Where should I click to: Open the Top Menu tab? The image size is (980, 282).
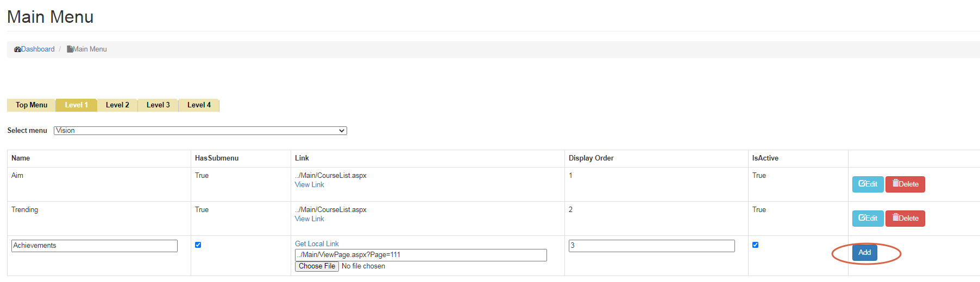click(32, 105)
